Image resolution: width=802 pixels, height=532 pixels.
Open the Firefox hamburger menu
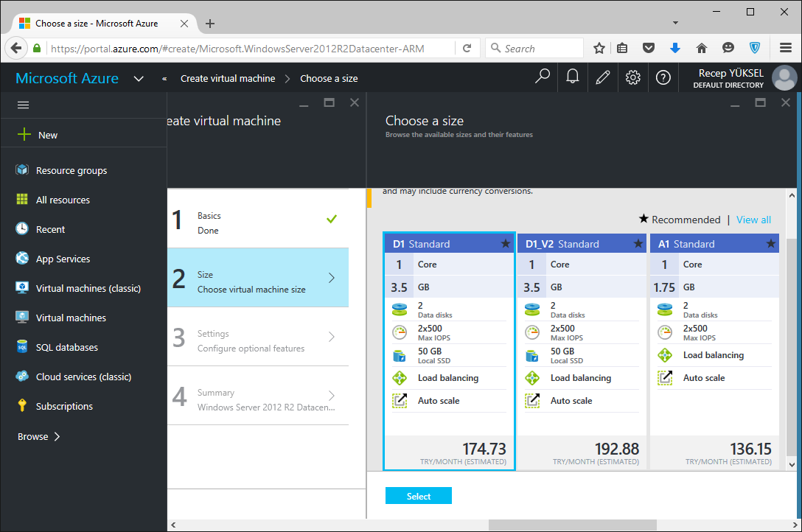(x=786, y=48)
